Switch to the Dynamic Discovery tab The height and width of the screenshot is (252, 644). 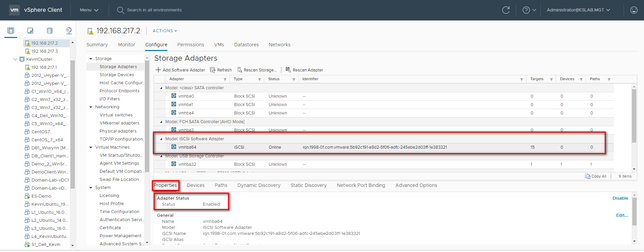point(259,185)
